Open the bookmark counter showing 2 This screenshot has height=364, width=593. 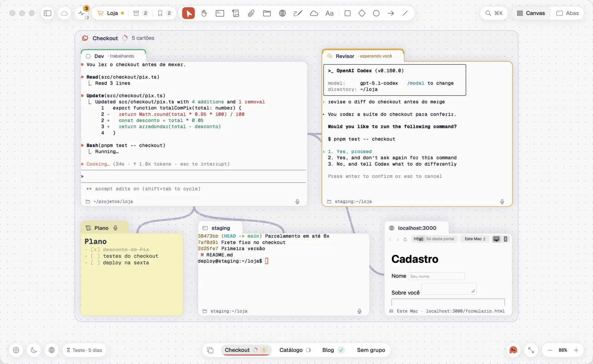tap(165, 13)
